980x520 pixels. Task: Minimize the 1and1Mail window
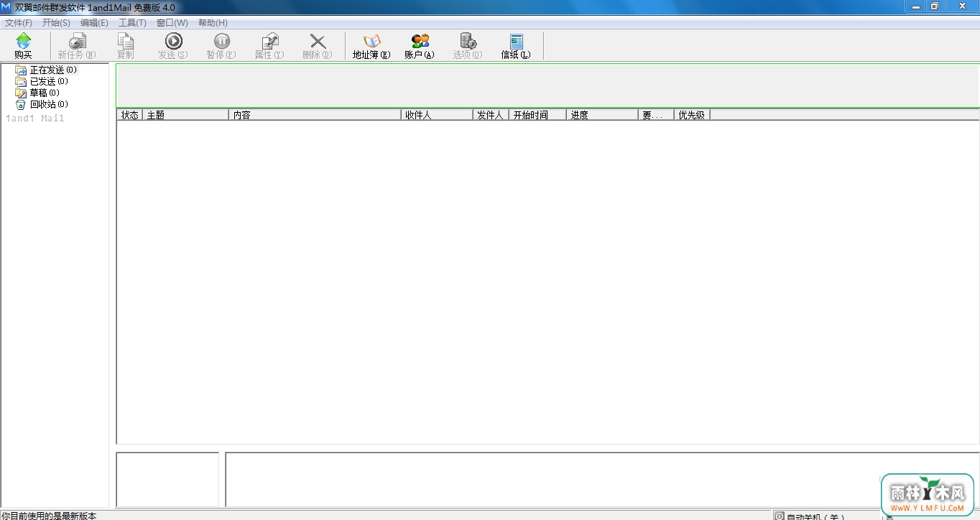[915, 6]
